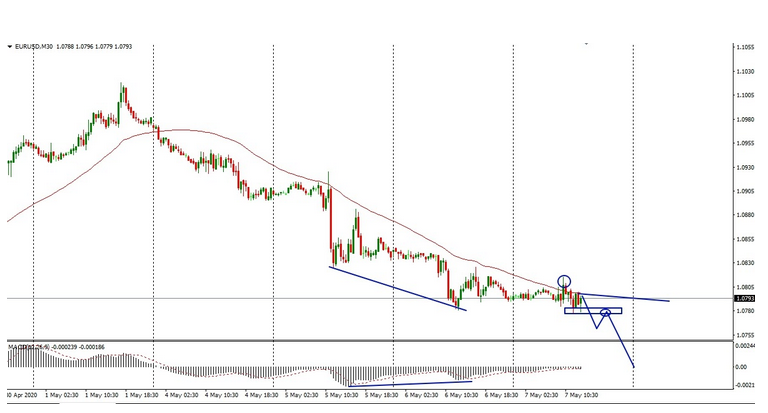Click the 0.00244 MACD scale value
Viewport: 768px width, 413px height.
pyautogui.click(x=745, y=346)
